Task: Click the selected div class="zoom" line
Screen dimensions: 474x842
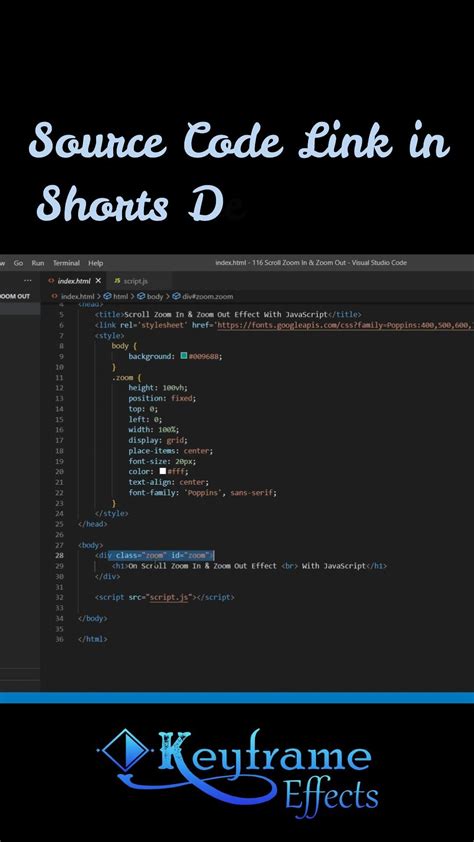Action: pyautogui.click(x=155, y=555)
